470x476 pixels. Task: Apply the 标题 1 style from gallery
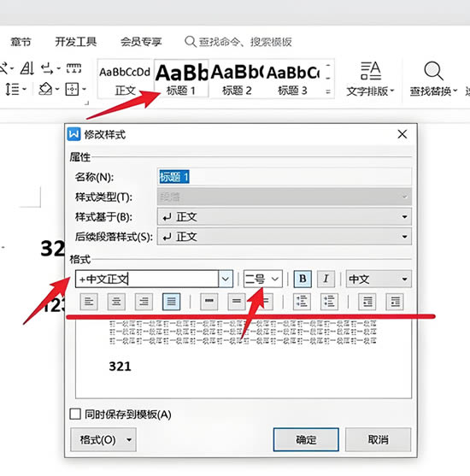(x=181, y=79)
